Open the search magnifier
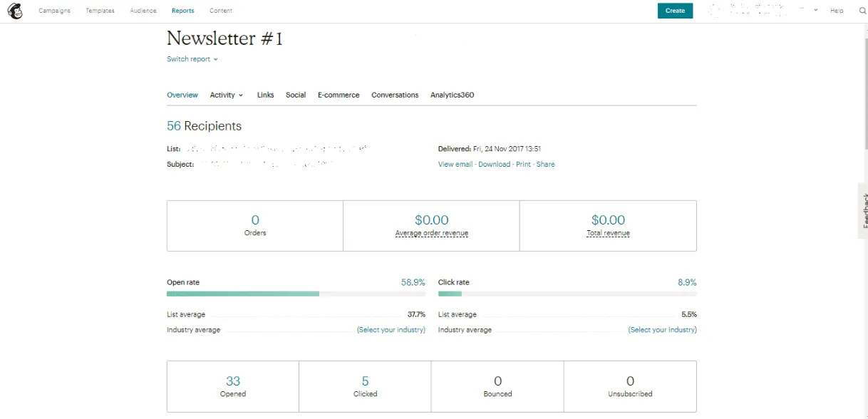This screenshot has width=868, height=419. coord(862,11)
